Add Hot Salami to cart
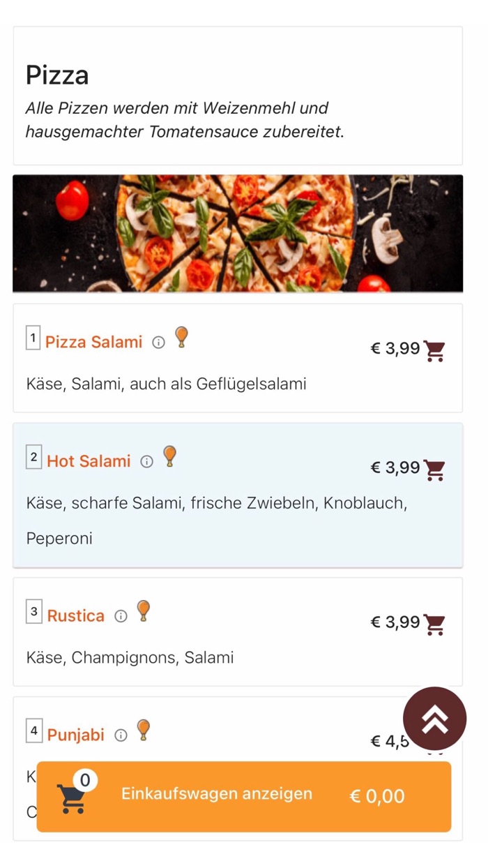This screenshot has height=868, width=488. pos(435,470)
